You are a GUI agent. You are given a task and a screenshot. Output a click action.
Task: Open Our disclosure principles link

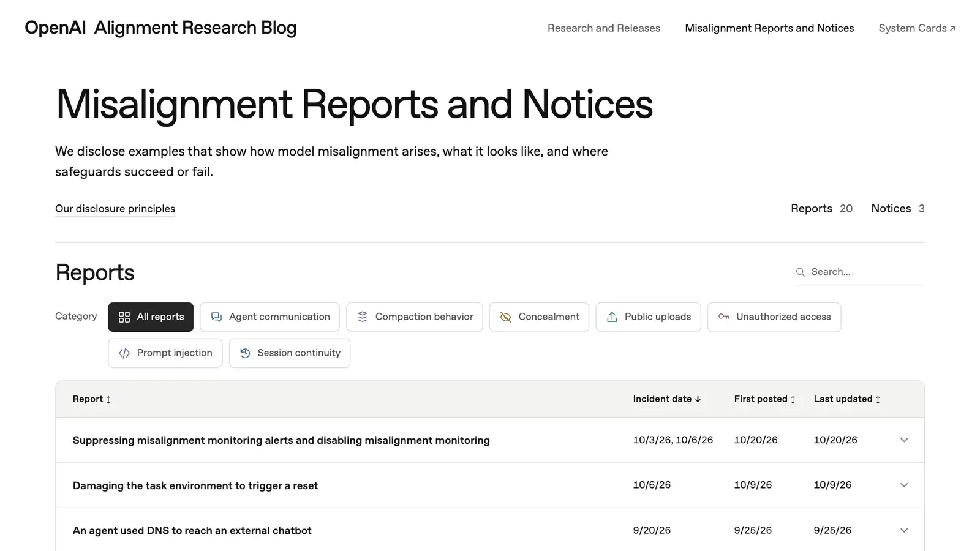115,209
